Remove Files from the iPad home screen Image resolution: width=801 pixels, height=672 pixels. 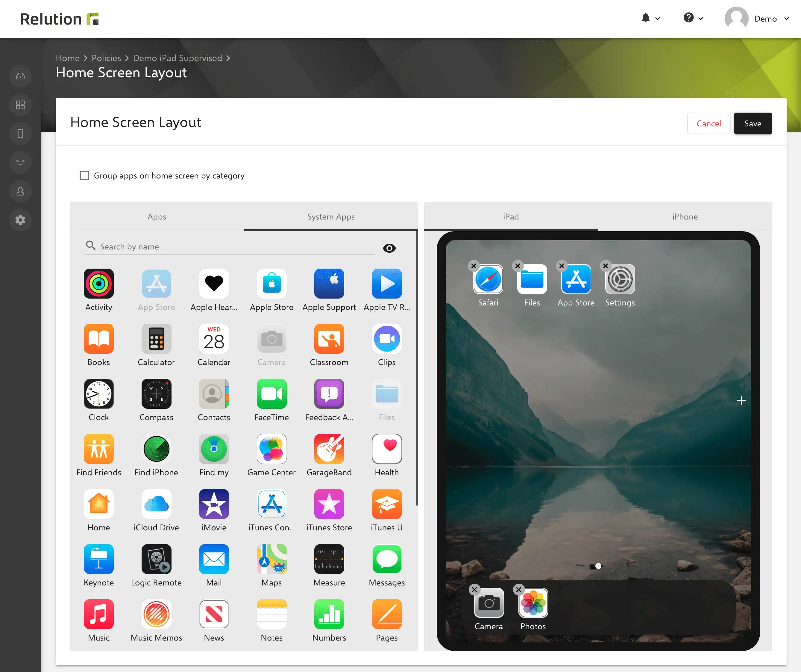tap(517, 266)
